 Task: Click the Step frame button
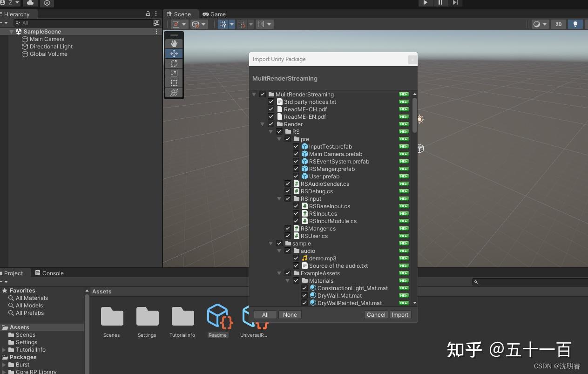(455, 3)
